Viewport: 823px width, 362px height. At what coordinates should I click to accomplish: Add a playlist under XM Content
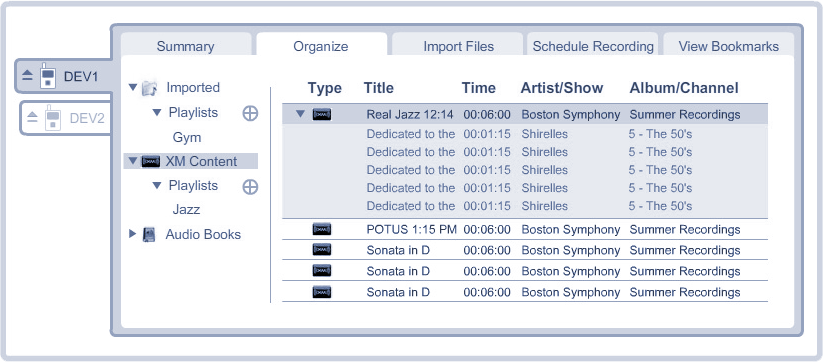pyautogui.click(x=250, y=187)
